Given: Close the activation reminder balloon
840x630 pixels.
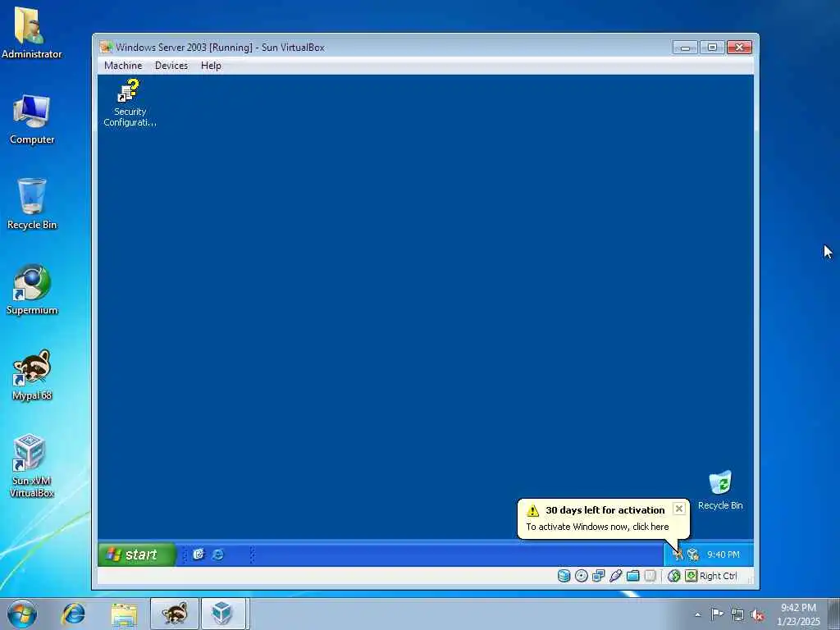Looking at the screenshot, I should pyautogui.click(x=678, y=509).
